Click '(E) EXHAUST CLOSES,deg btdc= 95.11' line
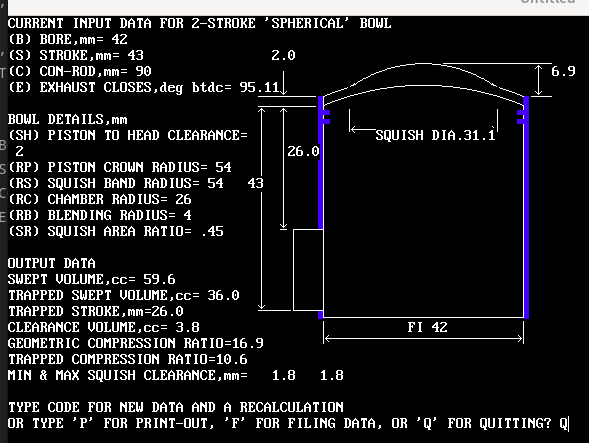This screenshot has width=589, height=443. pos(143,88)
